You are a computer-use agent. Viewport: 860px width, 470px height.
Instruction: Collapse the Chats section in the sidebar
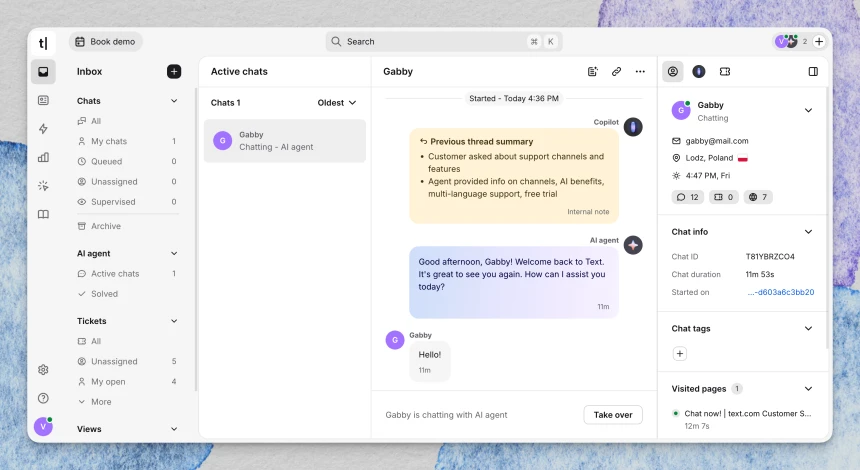[174, 101]
